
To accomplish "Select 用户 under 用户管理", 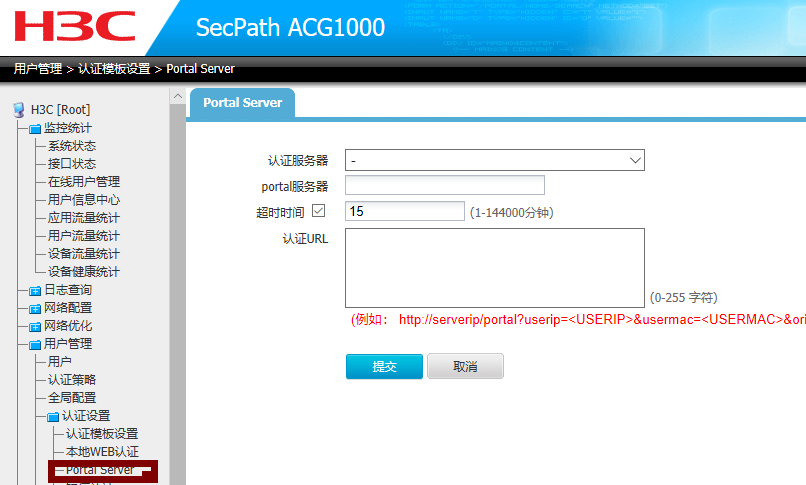I will click(60, 362).
